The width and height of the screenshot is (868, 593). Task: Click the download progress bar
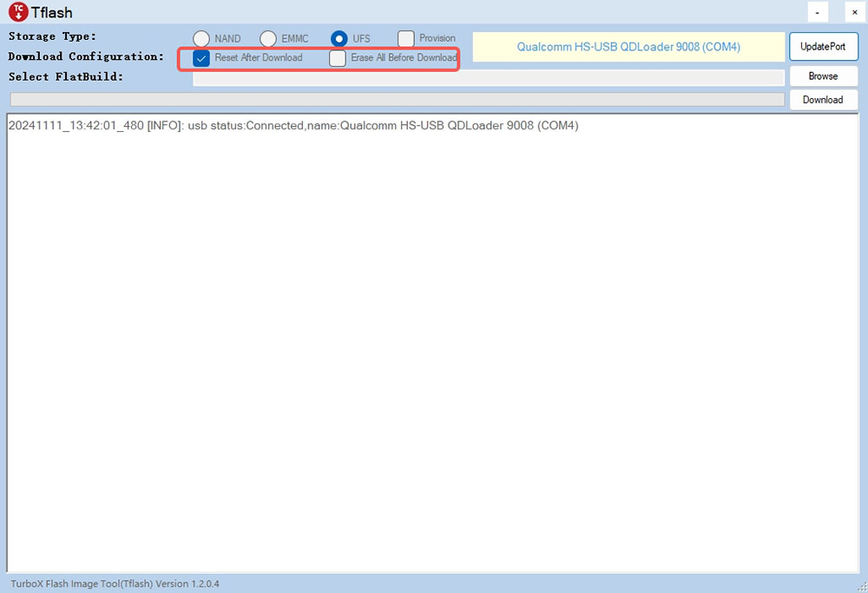pyautogui.click(x=397, y=99)
